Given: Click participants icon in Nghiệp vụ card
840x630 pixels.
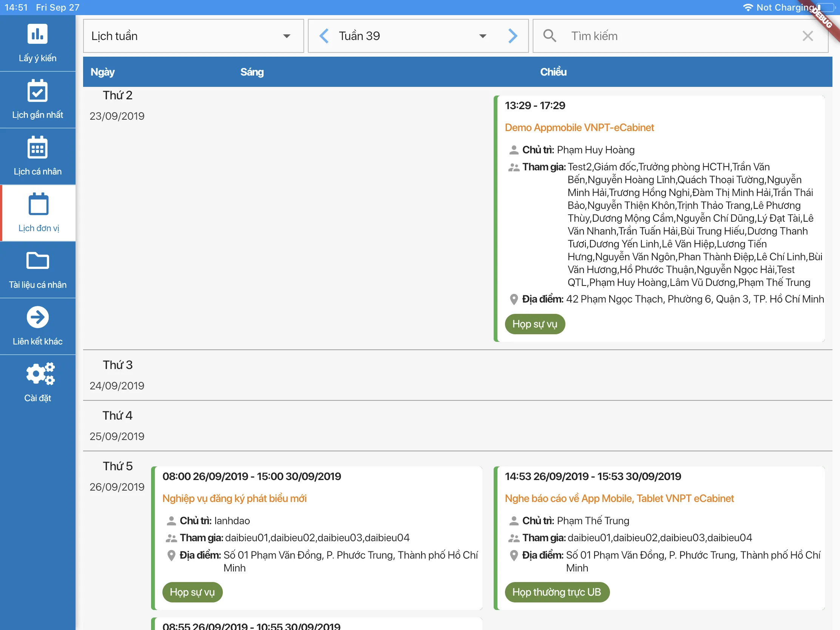Looking at the screenshot, I should [171, 538].
